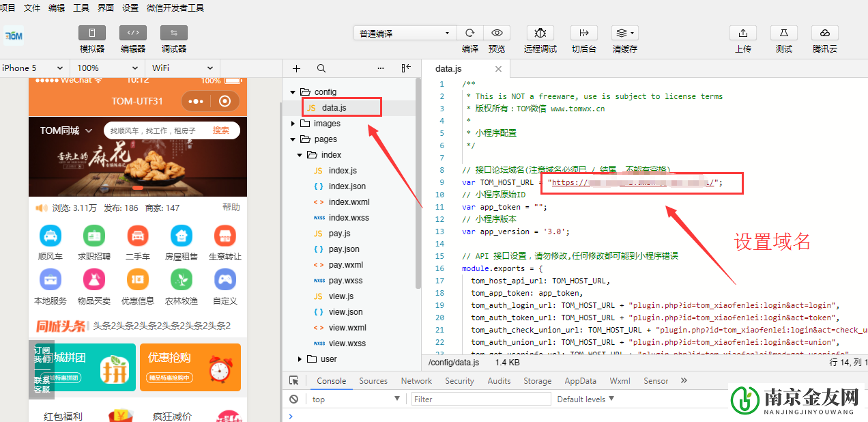Expand the user folder in tree
The height and width of the screenshot is (422, 868).
300,359
